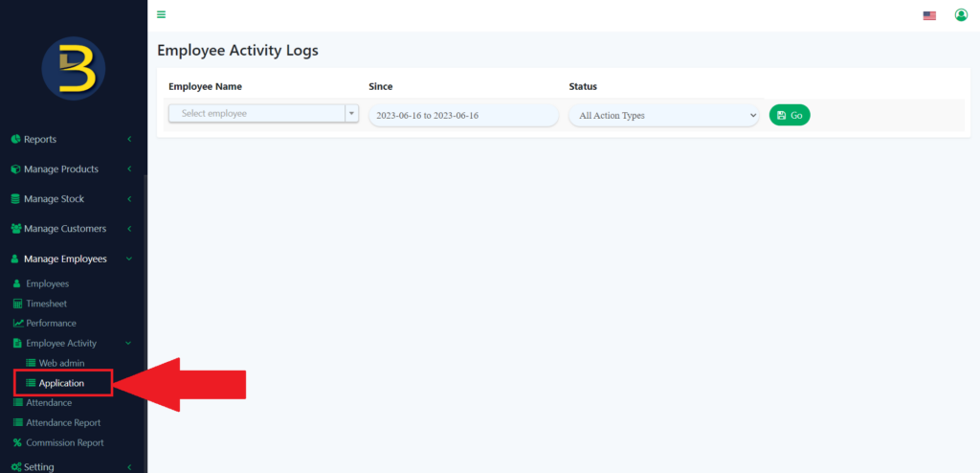Open the Select employee dropdown

click(x=263, y=114)
